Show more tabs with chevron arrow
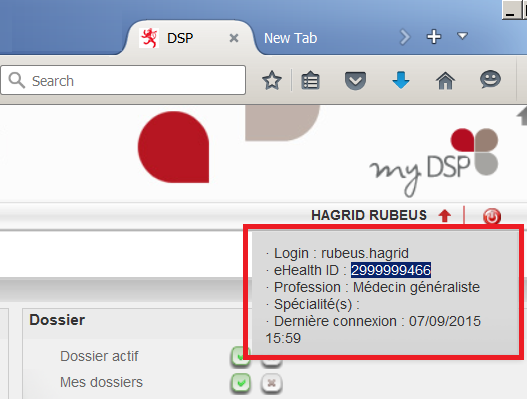 (405, 37)
